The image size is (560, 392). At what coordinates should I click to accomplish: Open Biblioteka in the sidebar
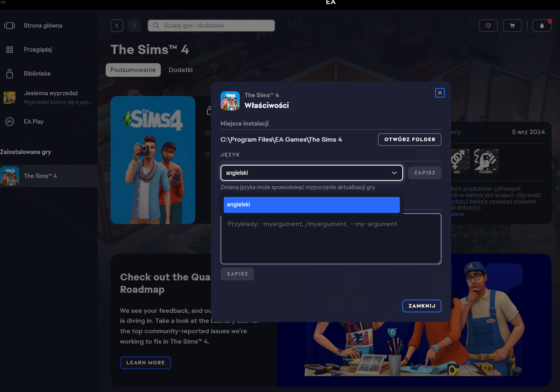(37, 74)
